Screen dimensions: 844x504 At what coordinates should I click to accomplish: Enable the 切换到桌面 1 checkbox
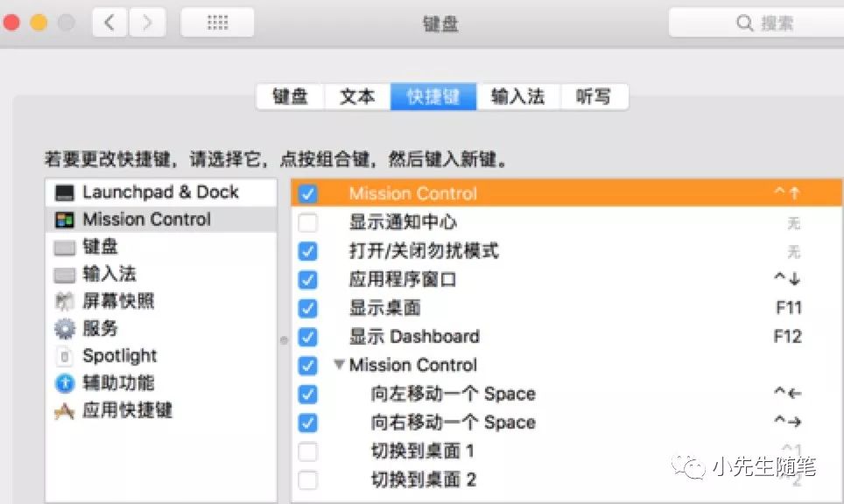(308, 451)
